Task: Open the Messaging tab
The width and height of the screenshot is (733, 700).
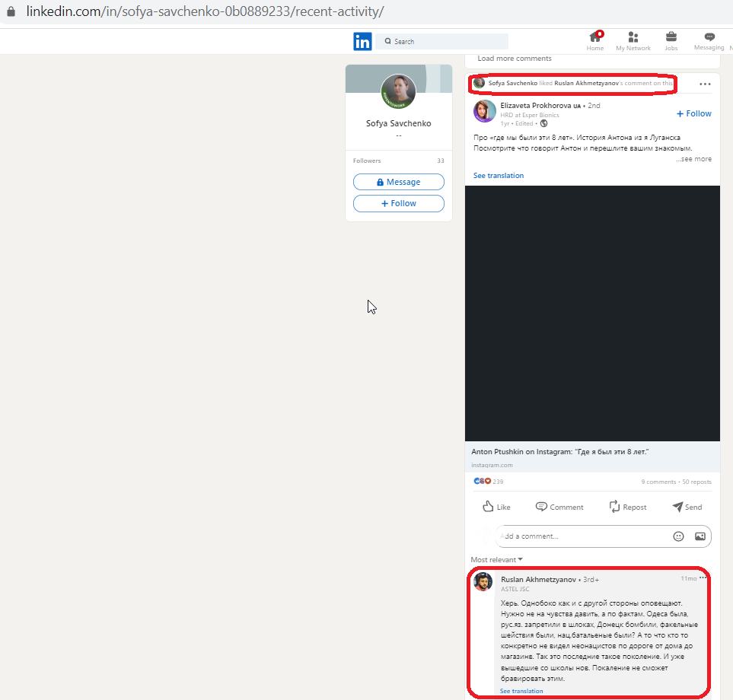Action: (709, 40)
